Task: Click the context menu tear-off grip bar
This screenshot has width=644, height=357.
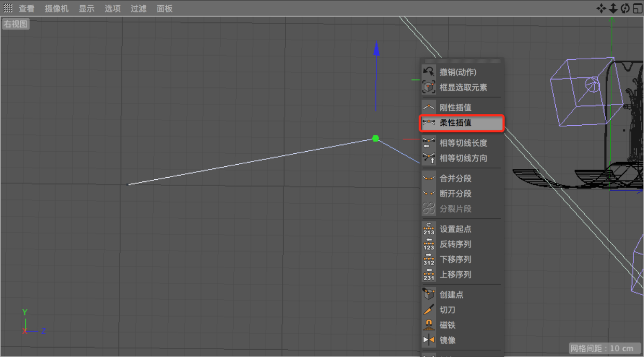Action: tap(462, 61)
